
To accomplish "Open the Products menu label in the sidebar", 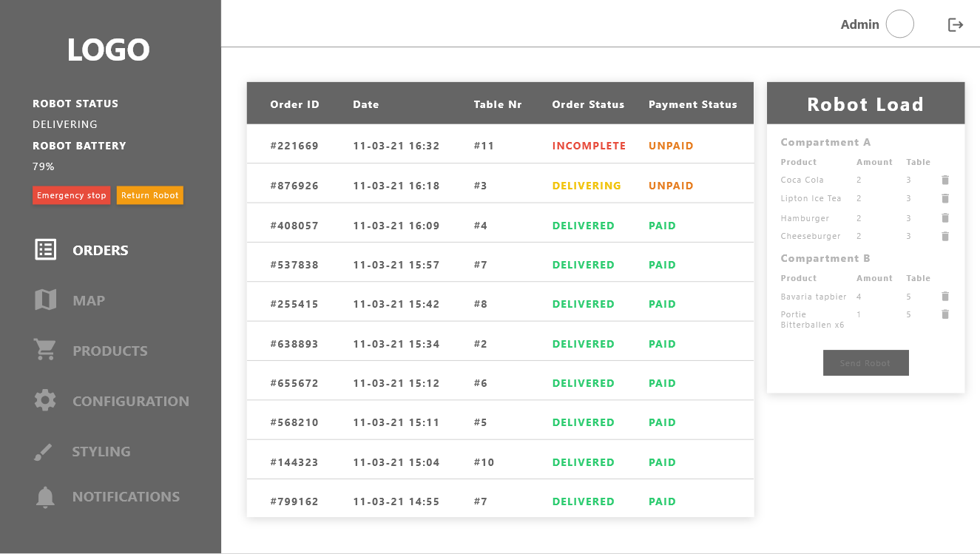I will [110, 351].
